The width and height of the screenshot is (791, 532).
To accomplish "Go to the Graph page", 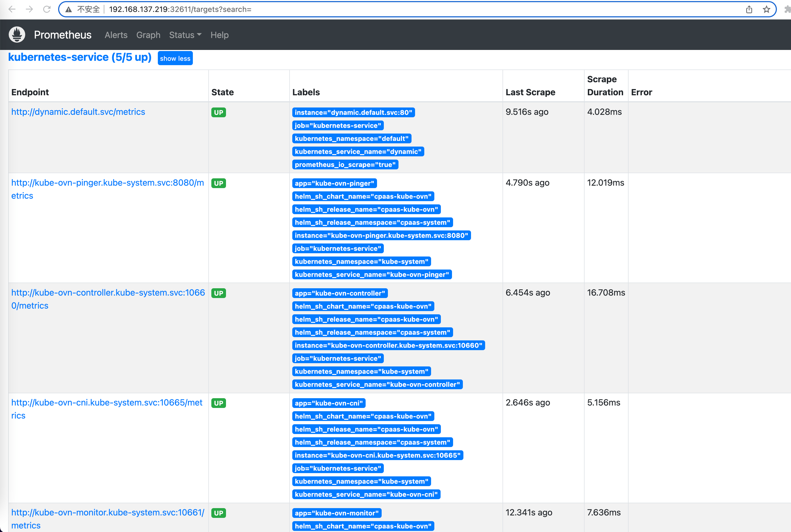I will (148, 35).
